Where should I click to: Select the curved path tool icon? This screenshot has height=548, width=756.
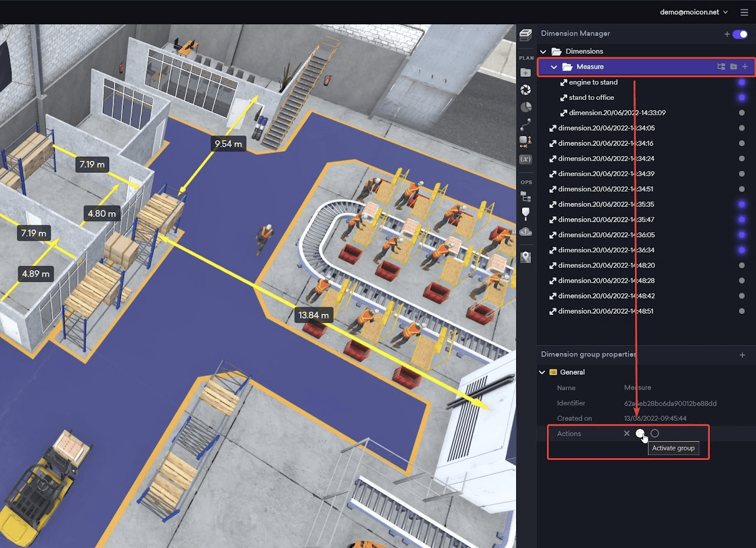point(525,124)
